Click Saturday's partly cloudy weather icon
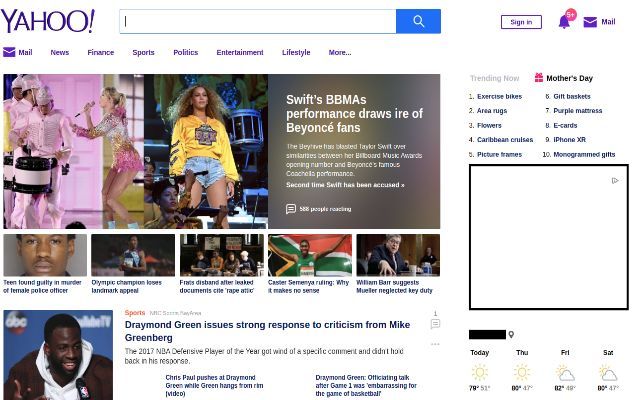The height and width of the screenshot is (400, 635). point(608,372)
